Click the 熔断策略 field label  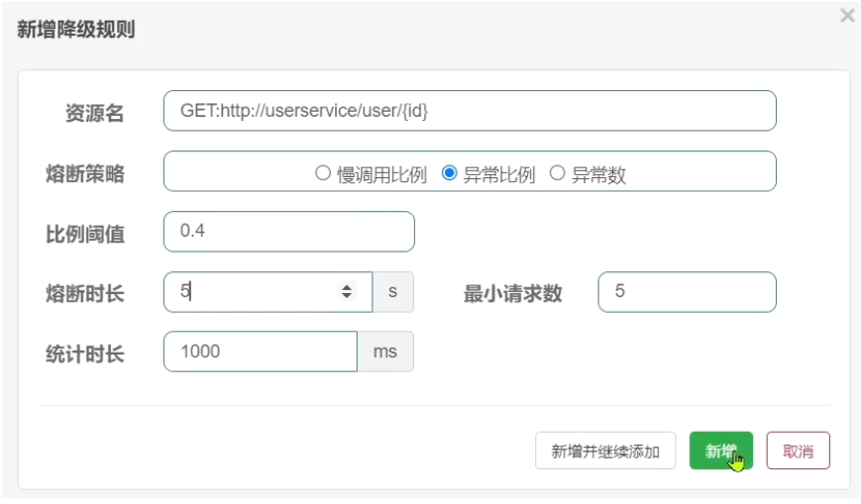85,173
